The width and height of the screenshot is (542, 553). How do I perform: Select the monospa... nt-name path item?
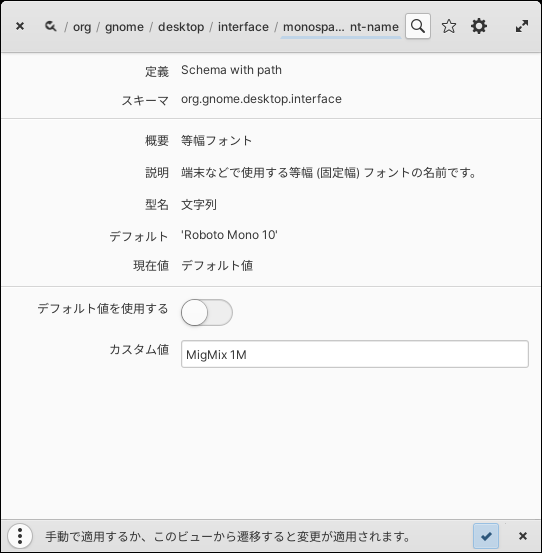pos(341,27)
